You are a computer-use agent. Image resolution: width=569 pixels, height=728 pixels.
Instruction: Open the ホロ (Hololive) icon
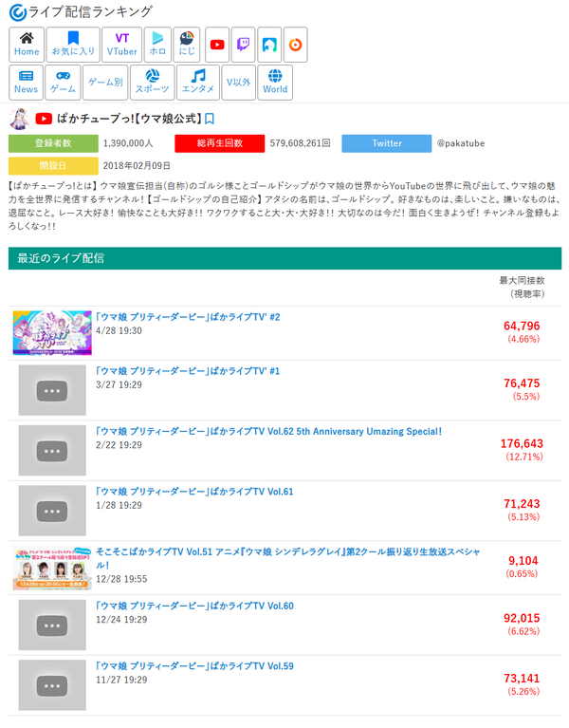[157, 45]
